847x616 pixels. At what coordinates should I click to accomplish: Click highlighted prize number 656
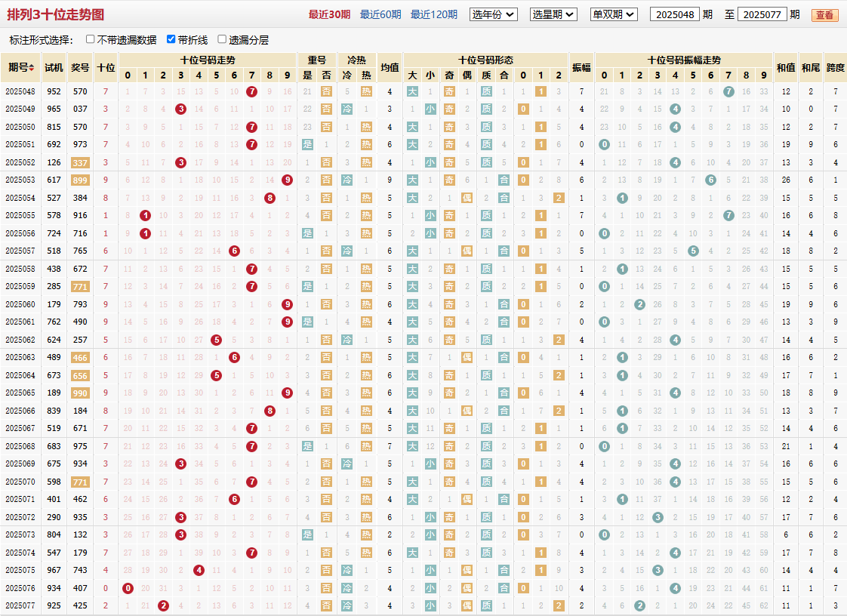(x=80, y=375)
